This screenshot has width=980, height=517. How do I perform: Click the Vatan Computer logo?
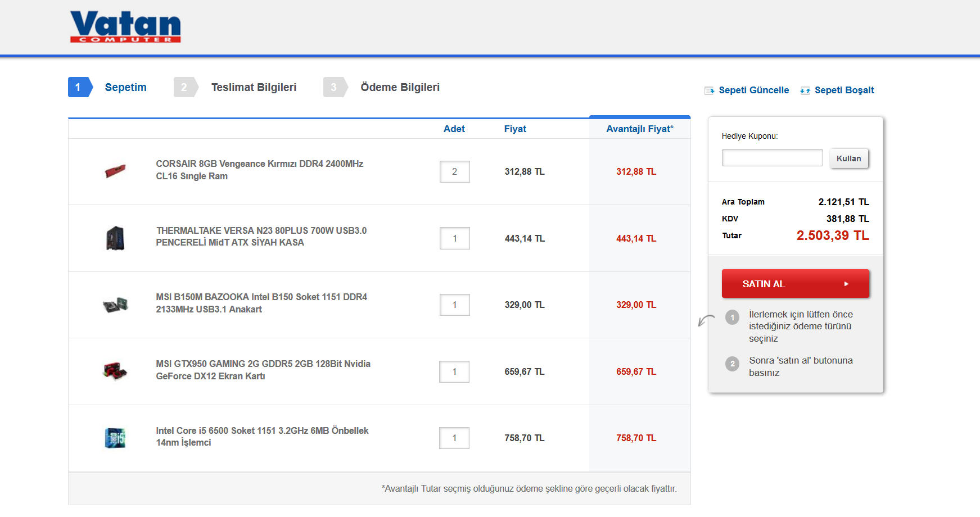point(125,27)
